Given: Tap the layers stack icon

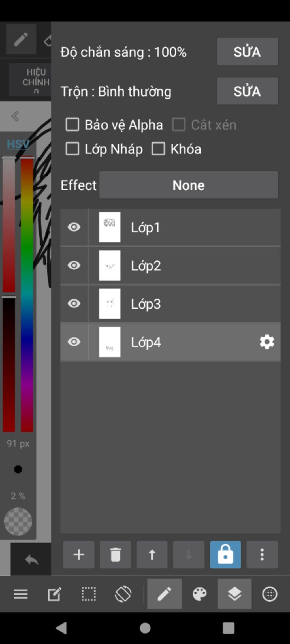Looking at the screenshot, I should point(234,594).
